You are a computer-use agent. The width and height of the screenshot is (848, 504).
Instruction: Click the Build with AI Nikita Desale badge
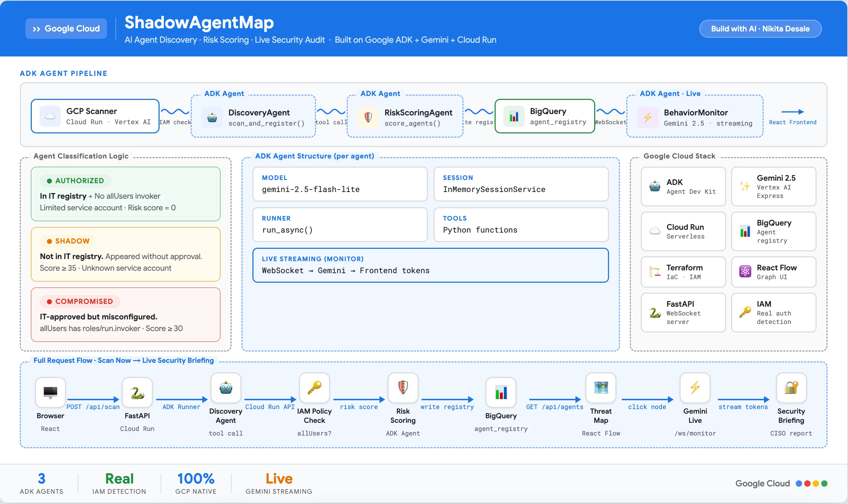pos(760,29)
